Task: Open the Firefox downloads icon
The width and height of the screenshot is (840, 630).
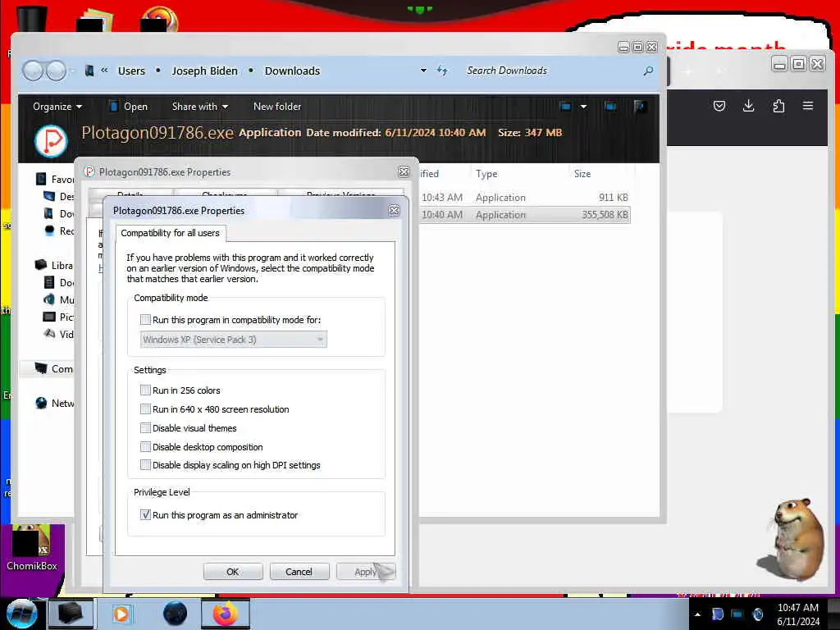Action: point(748,106)
